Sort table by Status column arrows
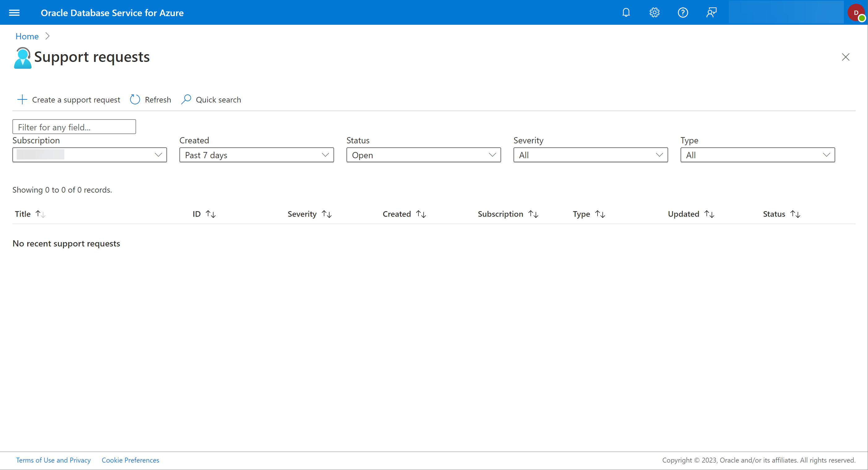The width and height of the screenshot is (868, 470). (x=795, y=214)
